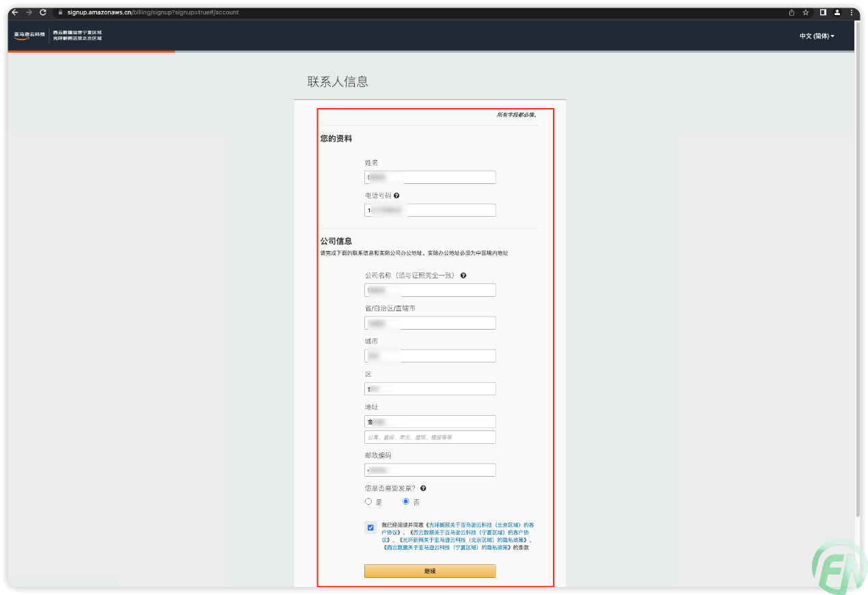This screenshot has height=595, width=868.
Task: Open the 光环新网 北京区域 隐私政策 link
Action: point(463,540)
